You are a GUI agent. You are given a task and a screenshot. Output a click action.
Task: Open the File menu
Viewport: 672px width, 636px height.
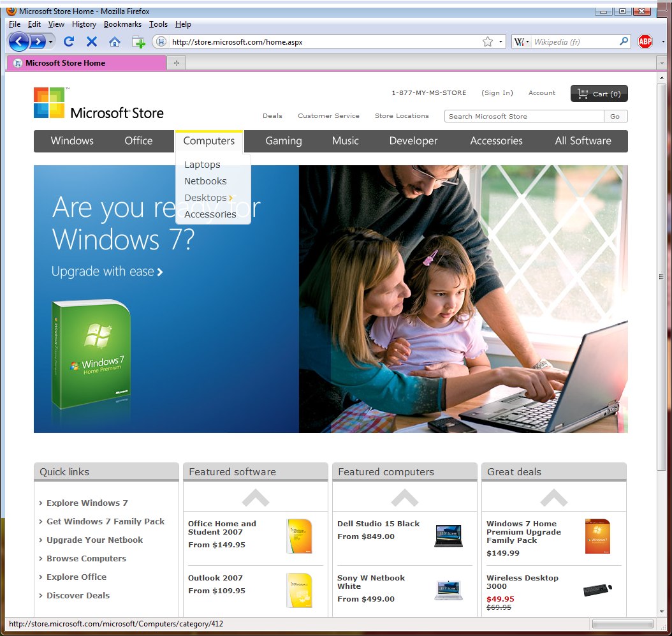[15, 24]
